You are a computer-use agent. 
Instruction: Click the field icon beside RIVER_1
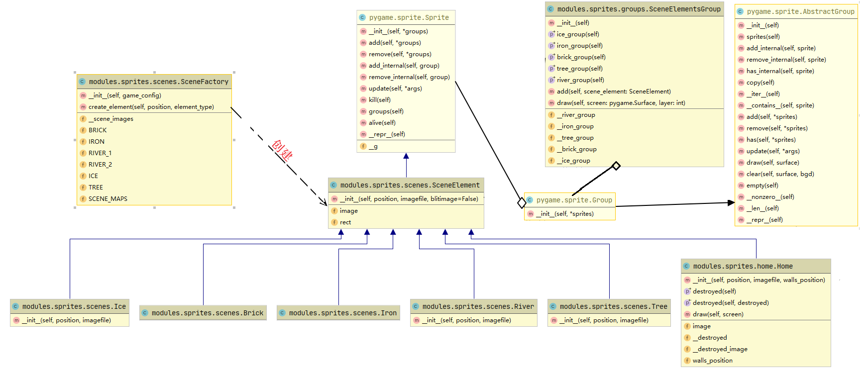[x=83, y=153]
